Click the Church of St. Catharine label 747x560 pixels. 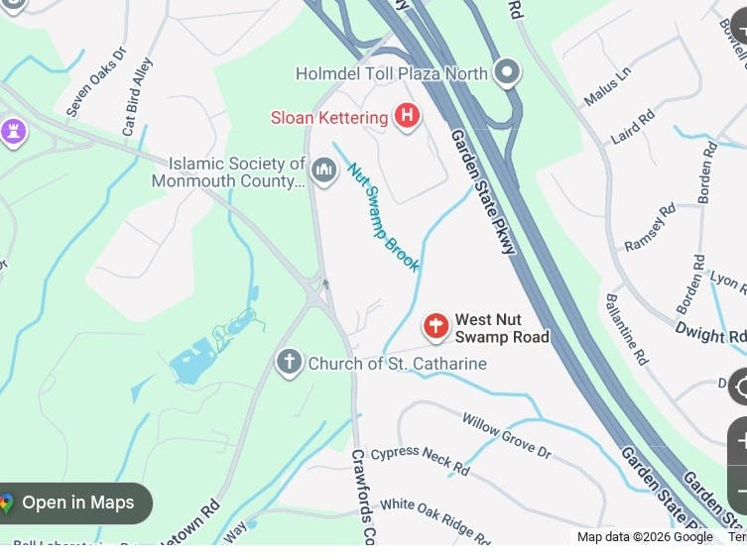[x=398, y=364]
